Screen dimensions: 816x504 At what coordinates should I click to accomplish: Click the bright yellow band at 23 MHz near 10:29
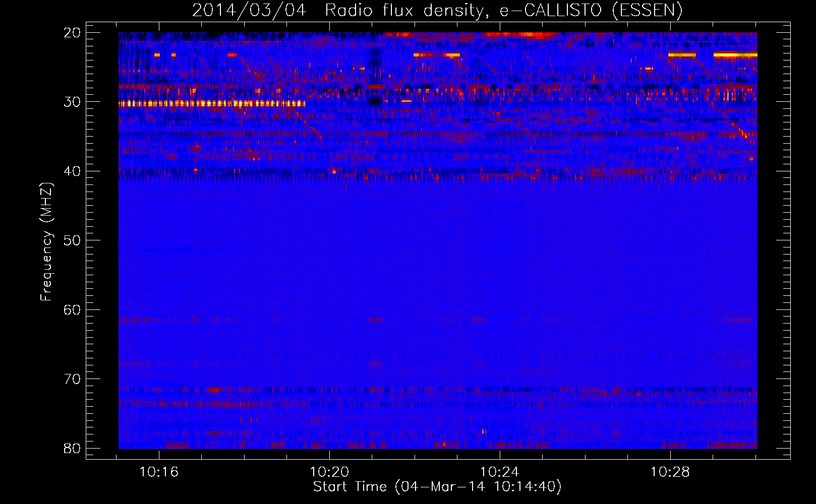click(735, 54)
